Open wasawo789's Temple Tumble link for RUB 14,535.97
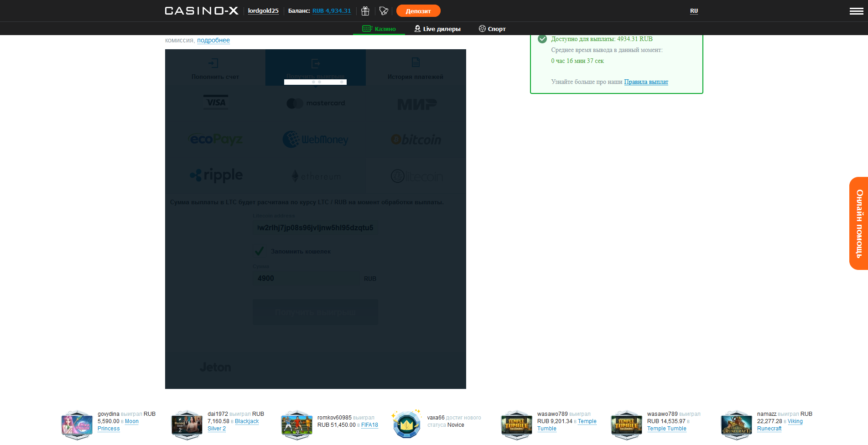868x445 pixels. (x=666, y=429)
